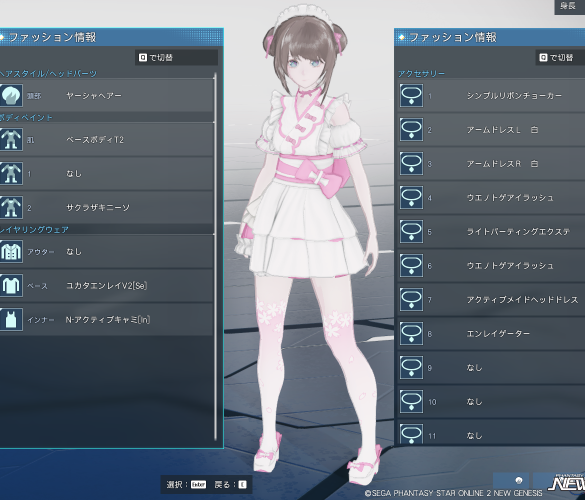The width and height of the screenshot is (585, 500).
Task: Click the accessory slot 9 icon
Action: (x=411, y=368)
